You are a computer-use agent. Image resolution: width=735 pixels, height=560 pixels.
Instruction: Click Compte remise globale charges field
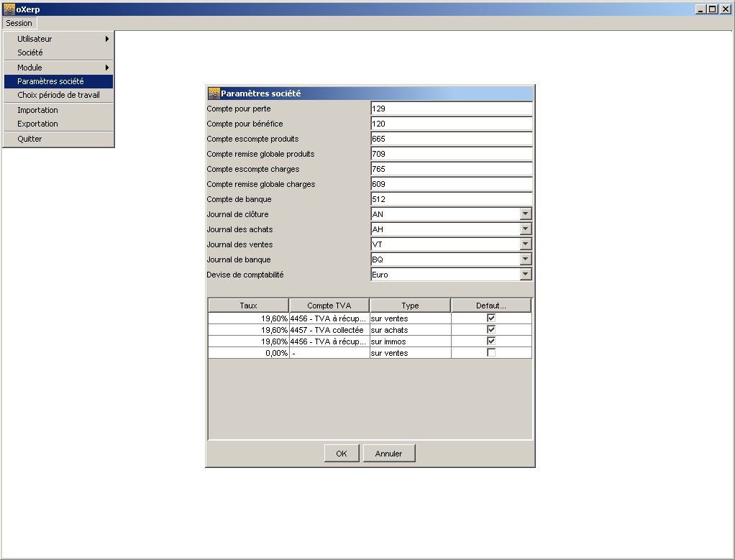[452, 184]
